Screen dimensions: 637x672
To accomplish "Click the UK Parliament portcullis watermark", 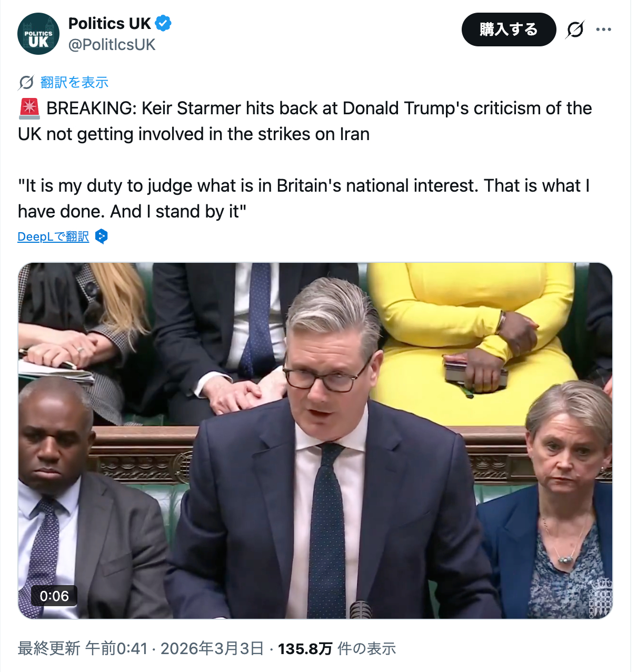I will pos(600,597).
